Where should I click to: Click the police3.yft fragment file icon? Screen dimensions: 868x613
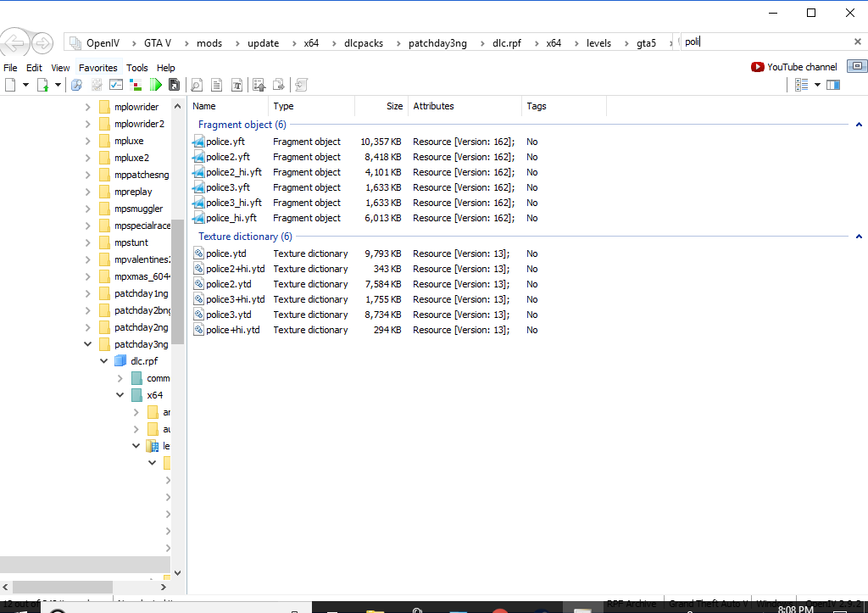click(x=199, y=187)
